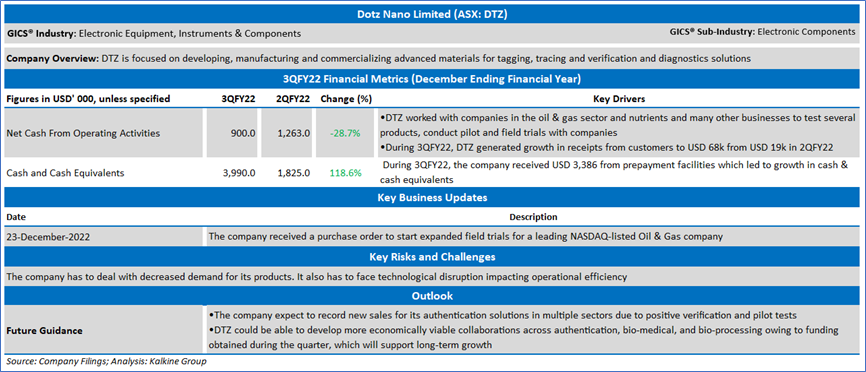Viewport: 866px width, 372px height.
Task: Click the Change (%) column heading
Action: pyautogui.click(x=346, y=99)
